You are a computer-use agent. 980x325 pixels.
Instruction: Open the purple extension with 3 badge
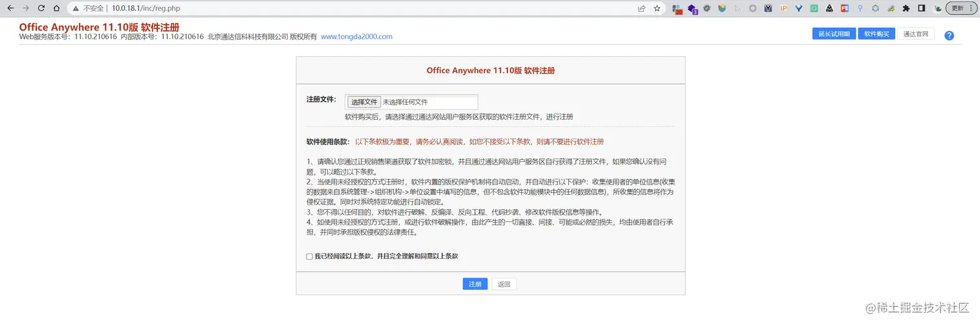(x=692, y=9)
